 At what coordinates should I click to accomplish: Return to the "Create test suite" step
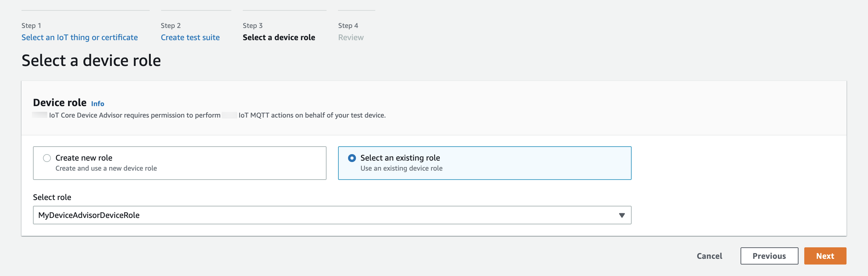tap(190, 38)
